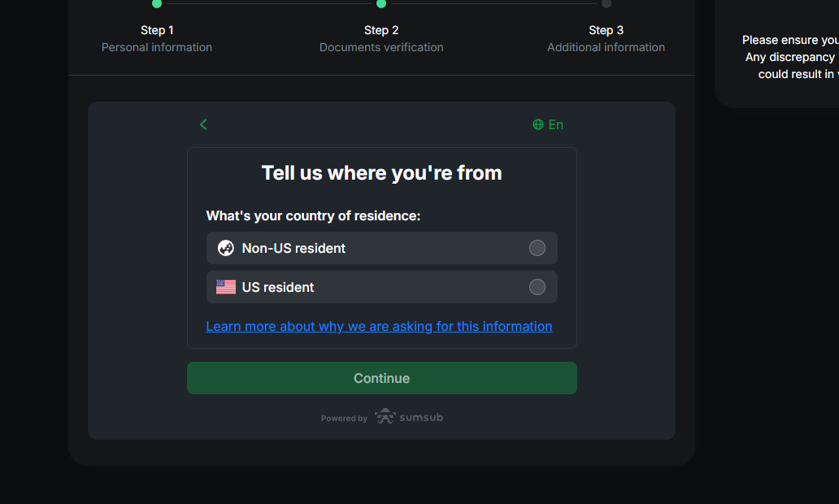The width and height of the screenshot is (839, 504).
Task: Click the Documents verification step caption
Action: (381, 47)
